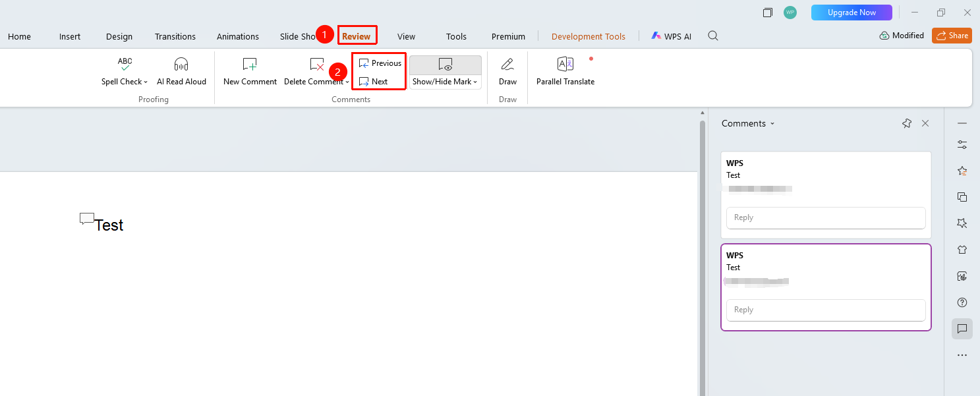This screenshot has height=396, width=980.
Task: Open the Animations tab
Action: pos(238,37)
